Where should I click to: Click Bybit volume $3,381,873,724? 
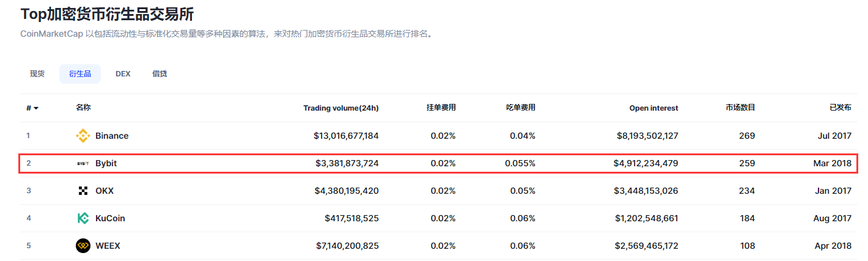click(x=347, y=163)
